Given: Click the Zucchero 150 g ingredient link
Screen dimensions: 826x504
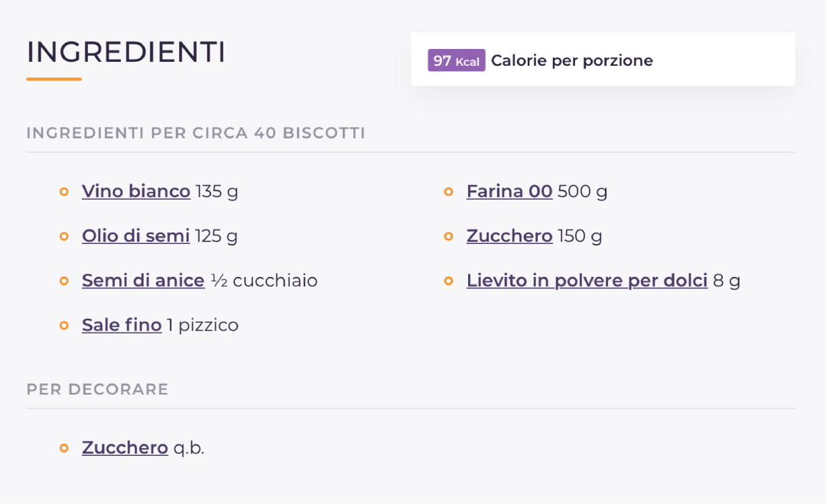Looking at the screenshot, I should (509, 236).
